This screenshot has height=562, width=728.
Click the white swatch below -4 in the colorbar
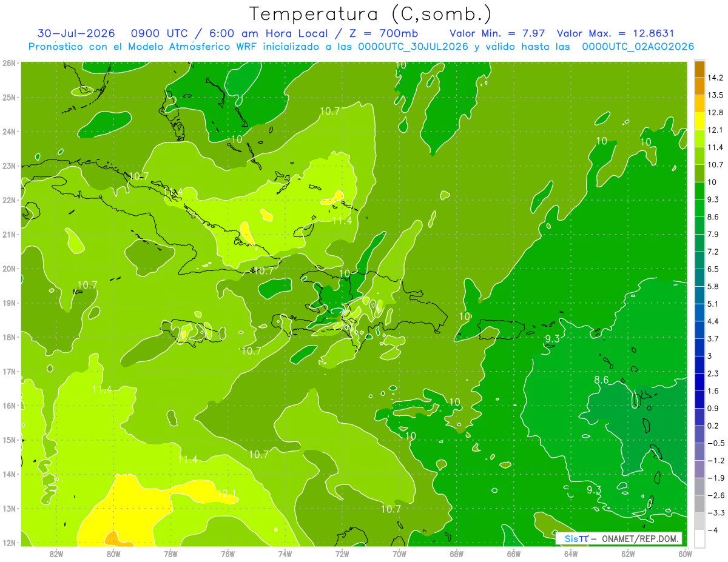699,538
